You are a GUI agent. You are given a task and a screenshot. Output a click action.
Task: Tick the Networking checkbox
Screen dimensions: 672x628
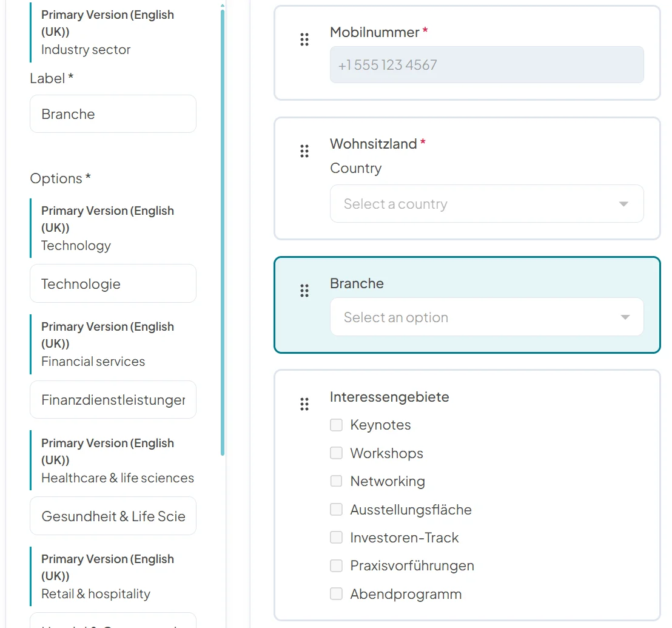[x=336, y=481]
